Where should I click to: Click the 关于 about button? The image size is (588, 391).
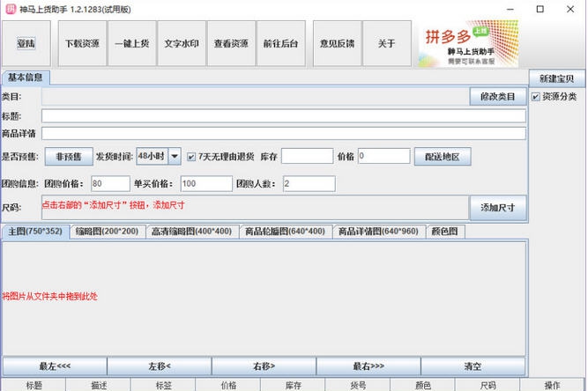[x=387, y=43]
